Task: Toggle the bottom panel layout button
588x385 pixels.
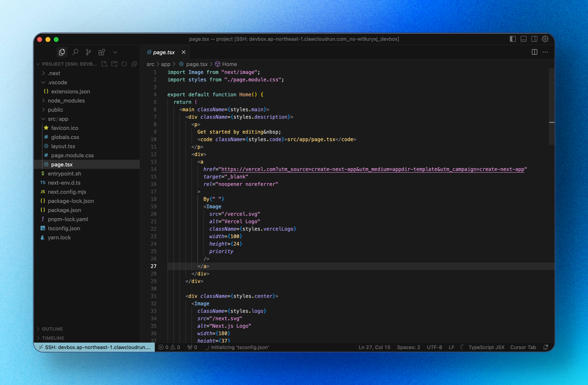Action: [x=524, y=39]
